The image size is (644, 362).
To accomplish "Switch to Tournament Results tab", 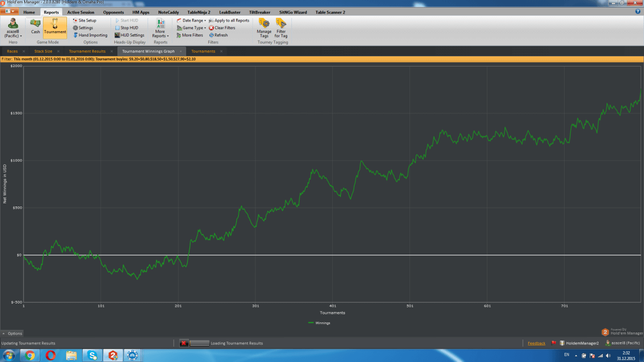I will (87, 51).
